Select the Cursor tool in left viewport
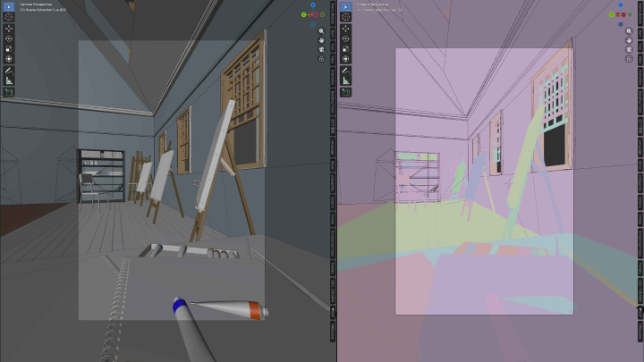The height and width of the screenshot is (362, 644). [9, 17]
